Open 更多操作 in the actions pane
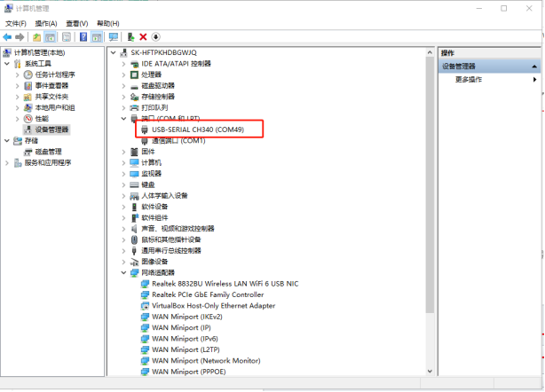545x392 pixels. (469, 80)
